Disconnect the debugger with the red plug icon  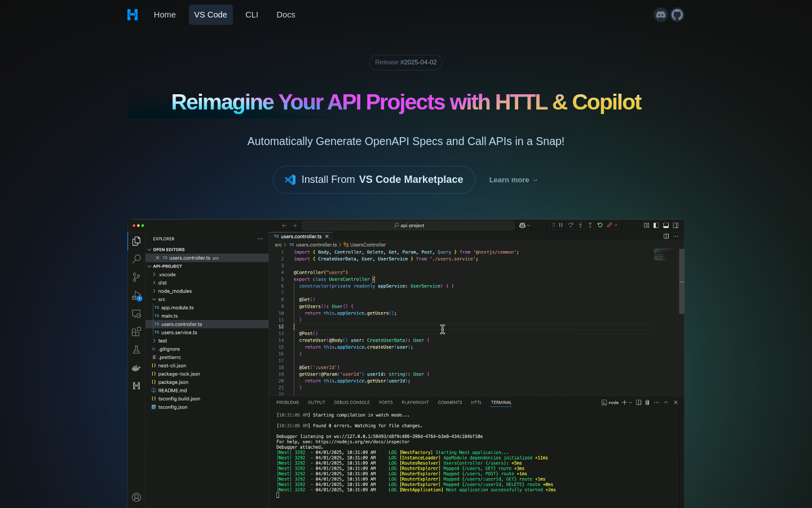tap(610, 225)
